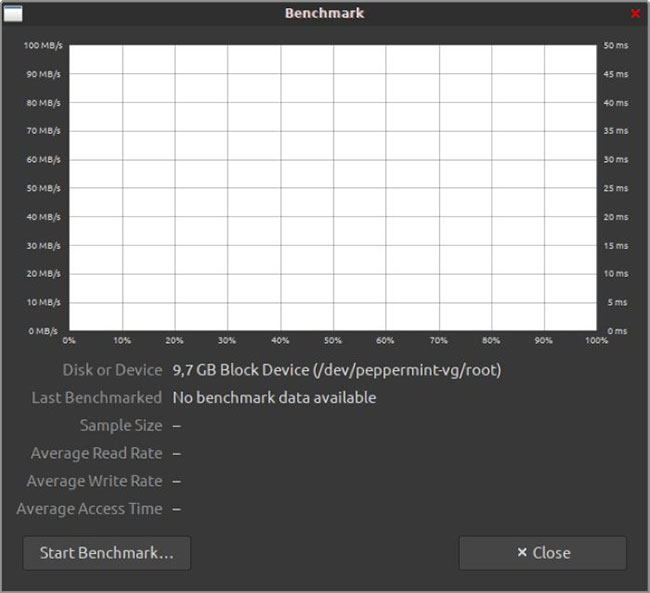Click the 'Average Write Rate' label

click(x=95, y=481)
